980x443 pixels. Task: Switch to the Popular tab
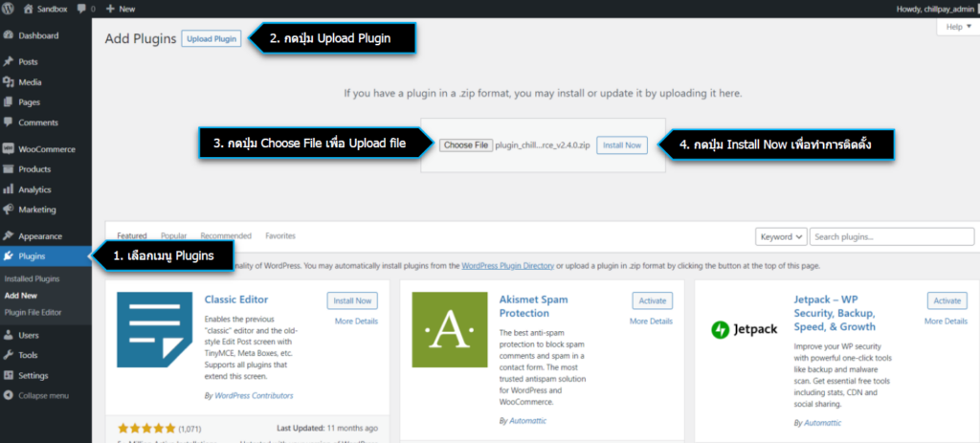tap(174, 236)
